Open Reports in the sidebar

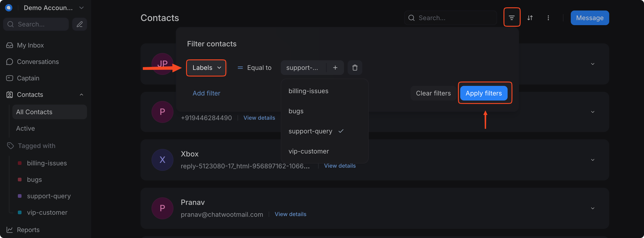[x=28, y=230]
